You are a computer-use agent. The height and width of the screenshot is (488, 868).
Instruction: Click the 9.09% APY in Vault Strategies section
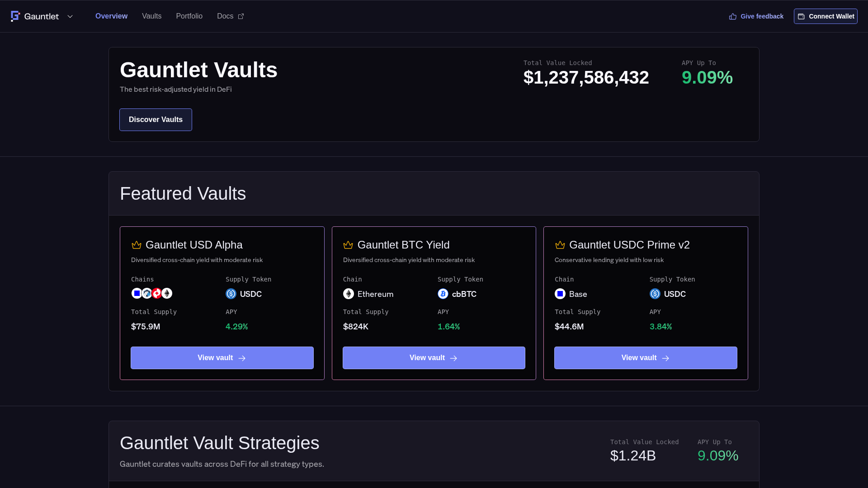click(718, 455)
